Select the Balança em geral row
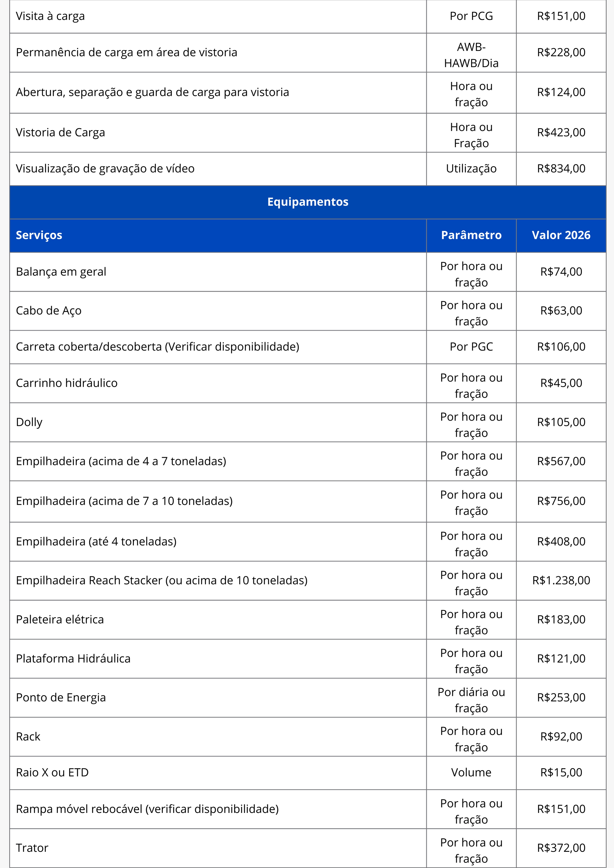Viewport: 614px width, 868px height. pyautogui.click(x=308, y=272)
